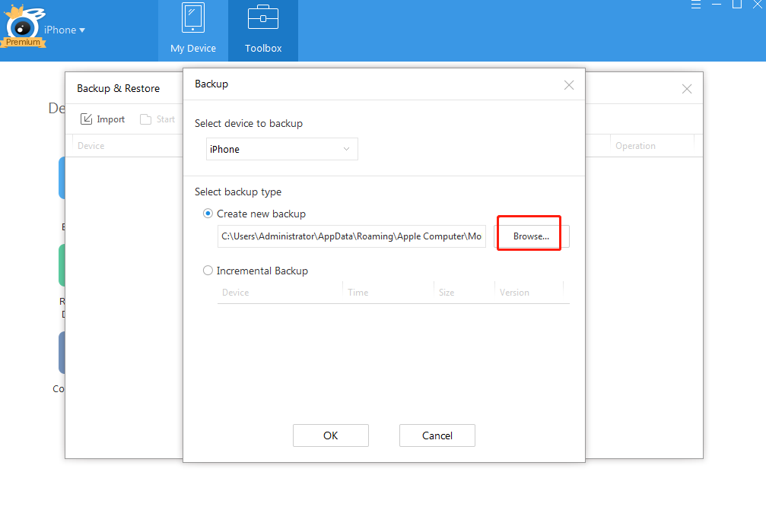Open the My Device tab
Viewport: 766px width, 532px height.
[193, 30]
